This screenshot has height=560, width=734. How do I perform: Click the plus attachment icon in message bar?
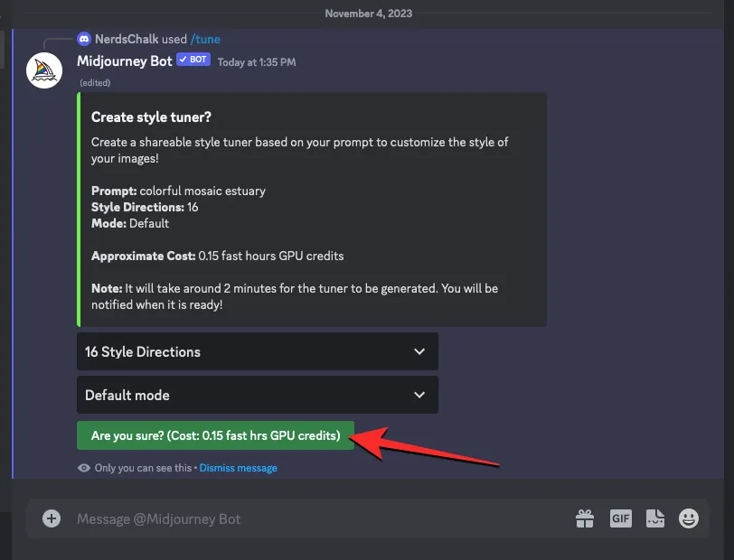coord(52,518)
